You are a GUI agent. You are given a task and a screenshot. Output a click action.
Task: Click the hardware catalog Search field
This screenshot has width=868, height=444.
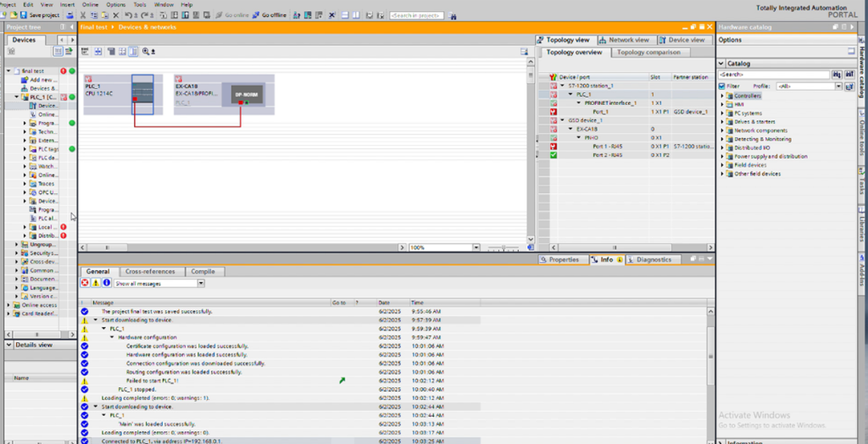[774, 75]
